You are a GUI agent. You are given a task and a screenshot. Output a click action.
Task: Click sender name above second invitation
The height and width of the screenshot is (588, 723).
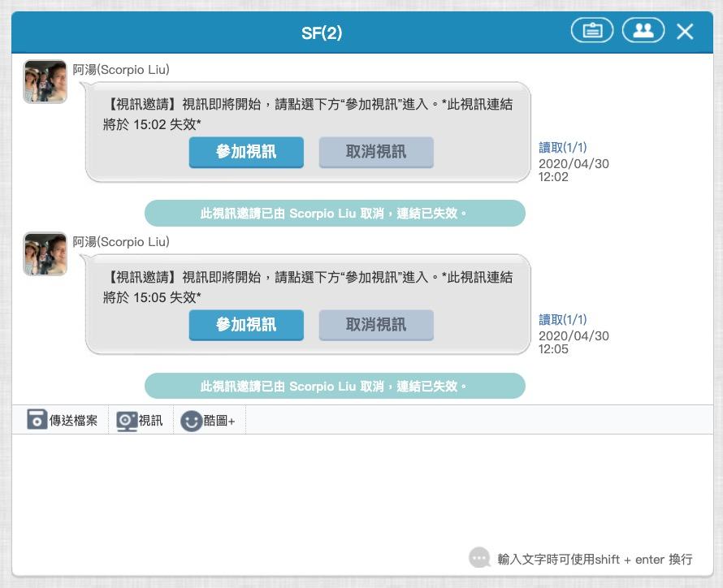(121, 241)
